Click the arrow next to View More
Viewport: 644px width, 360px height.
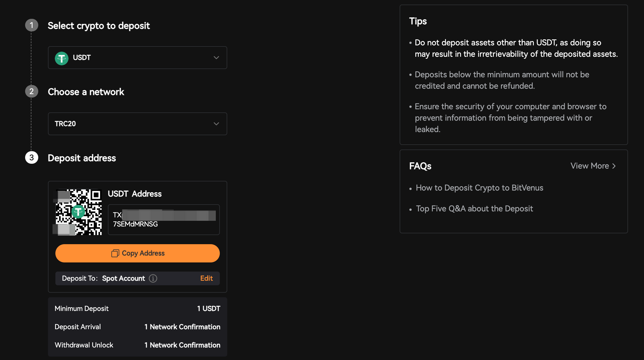(x=614, y=166)
